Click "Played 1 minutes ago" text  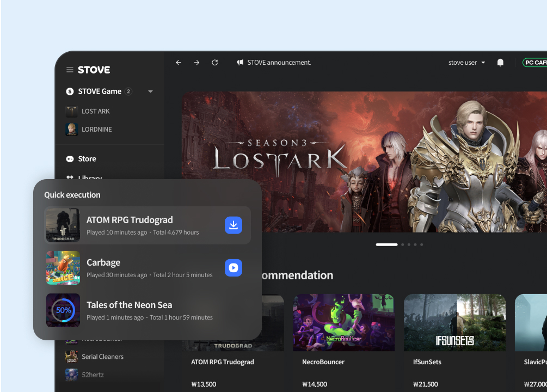point(115,317)
